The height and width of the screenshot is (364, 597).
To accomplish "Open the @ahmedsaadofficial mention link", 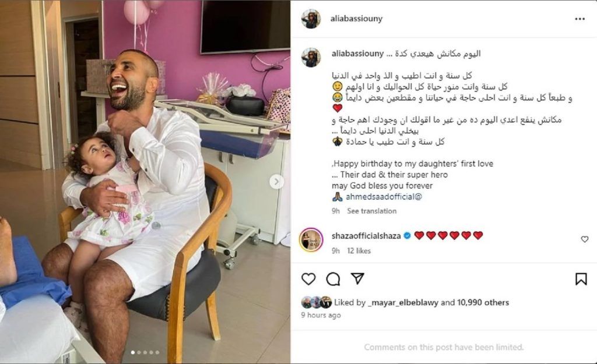I will 384,197.
